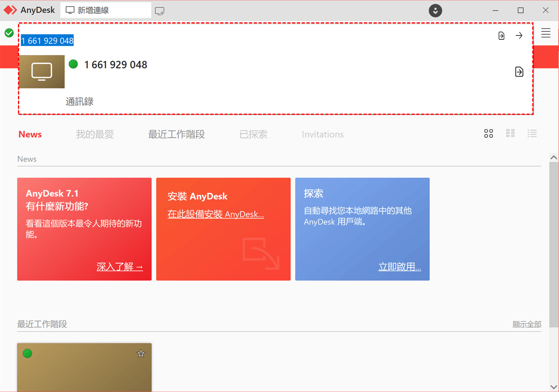
Task: Click the 立即啟用 link
Action: (x=399, y=267)
